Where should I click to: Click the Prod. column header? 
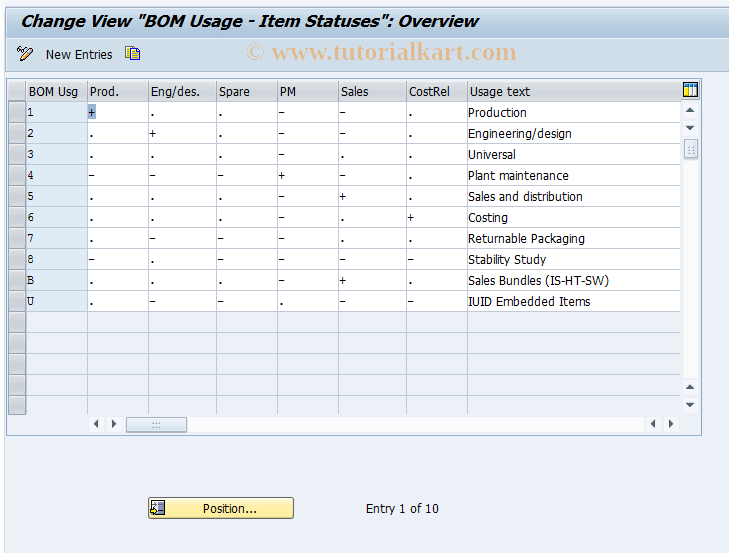[118, 91]
